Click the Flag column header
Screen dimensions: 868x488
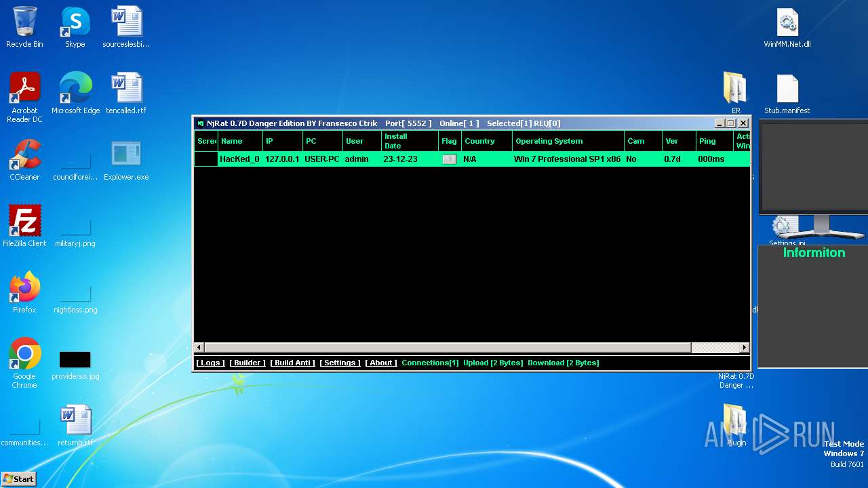450,141
